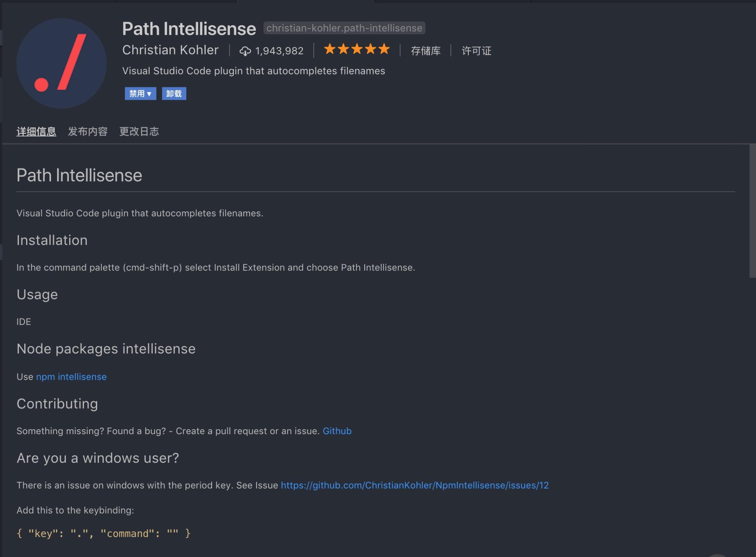Click the Path IntelliSense extension logo icon
Screen dimensions: 756x557
point(61,63)
